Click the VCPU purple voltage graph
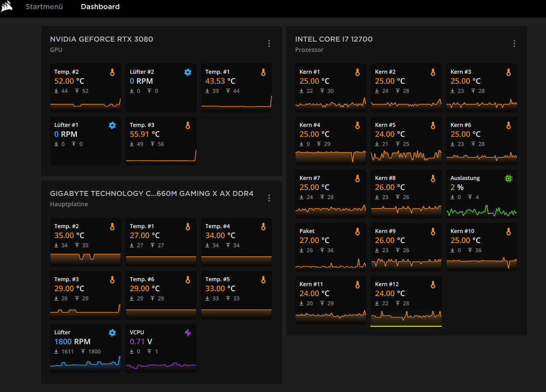 click(161, 366)
